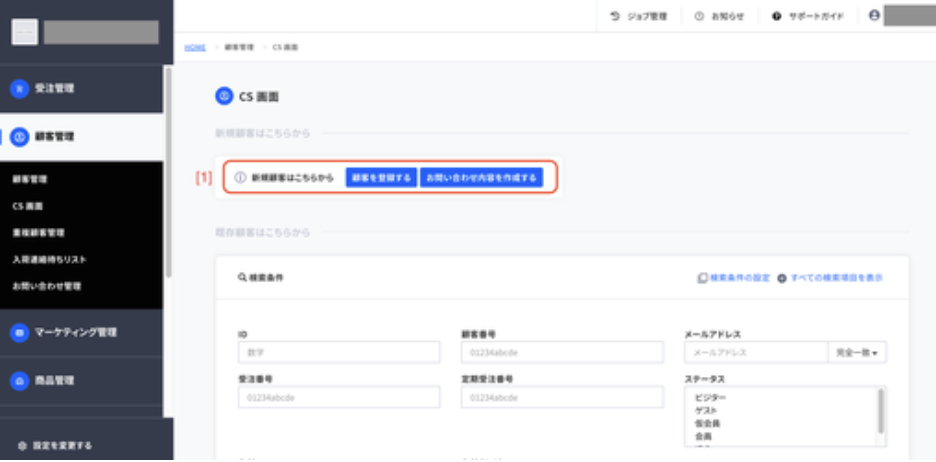Open the 完全一致 match-type dropdown

point(857,353)
